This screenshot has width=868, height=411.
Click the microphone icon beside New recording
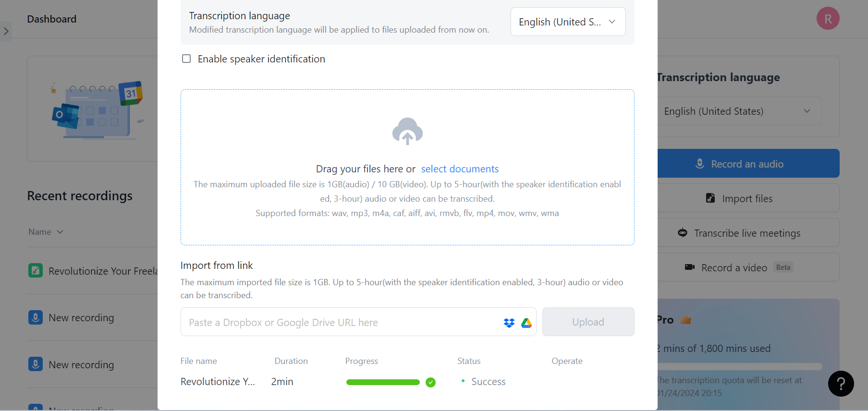pos(36,317)
